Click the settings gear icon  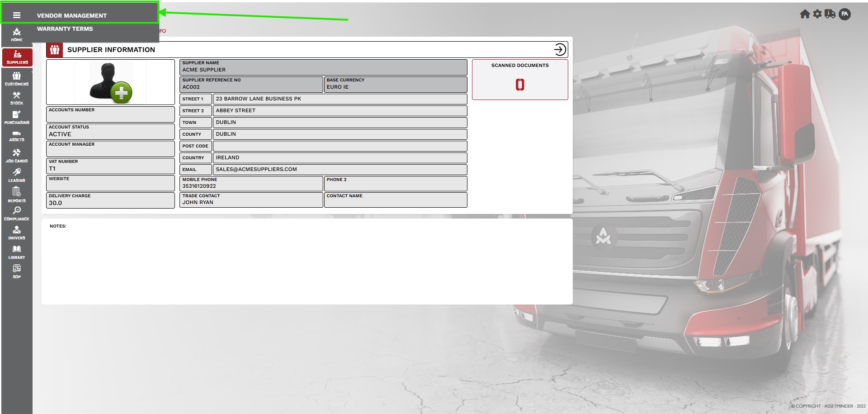pyautogui.click(x=817, y=14)
